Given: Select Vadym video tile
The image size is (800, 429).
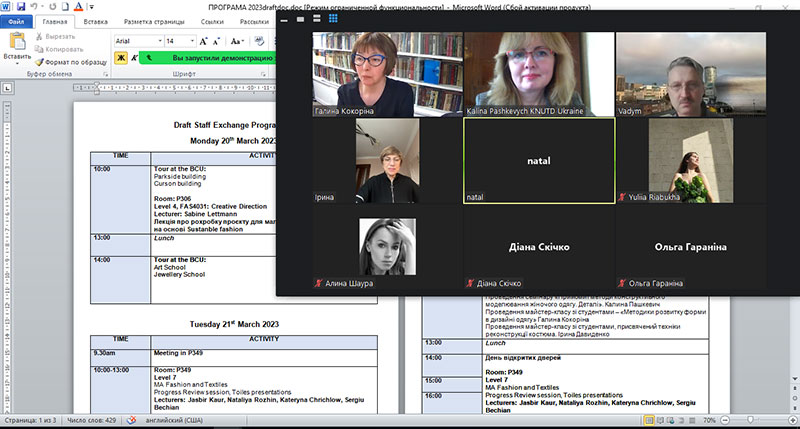Looking at the screenshot, I should point(691,74).
